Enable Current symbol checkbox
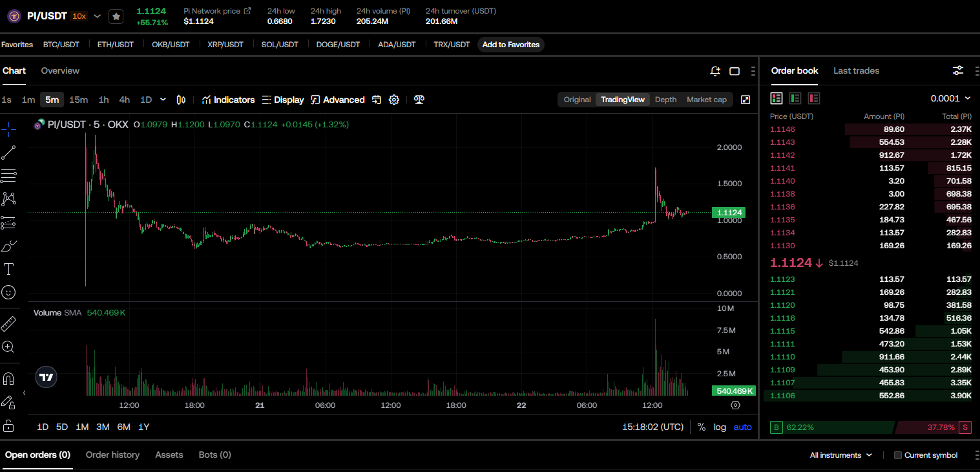 [x=897, y=455]
